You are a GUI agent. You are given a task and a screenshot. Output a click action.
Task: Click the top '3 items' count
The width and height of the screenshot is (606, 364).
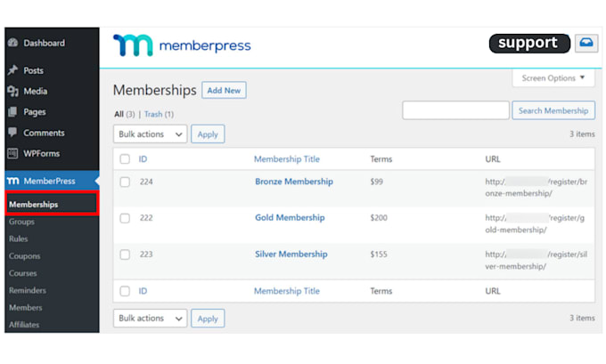coord(582,134)
